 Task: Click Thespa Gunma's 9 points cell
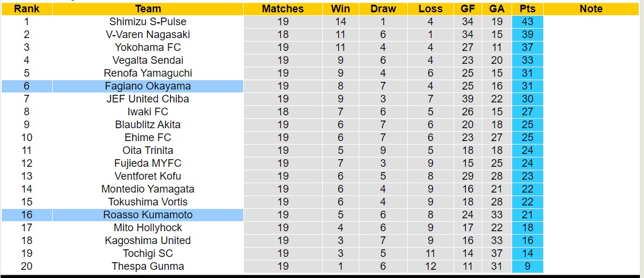[527, 266]
